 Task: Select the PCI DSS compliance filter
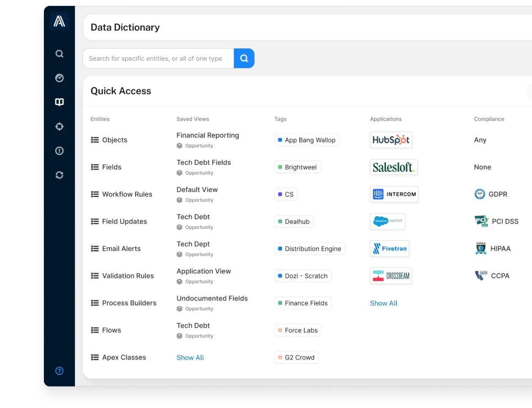click(496, 221)
